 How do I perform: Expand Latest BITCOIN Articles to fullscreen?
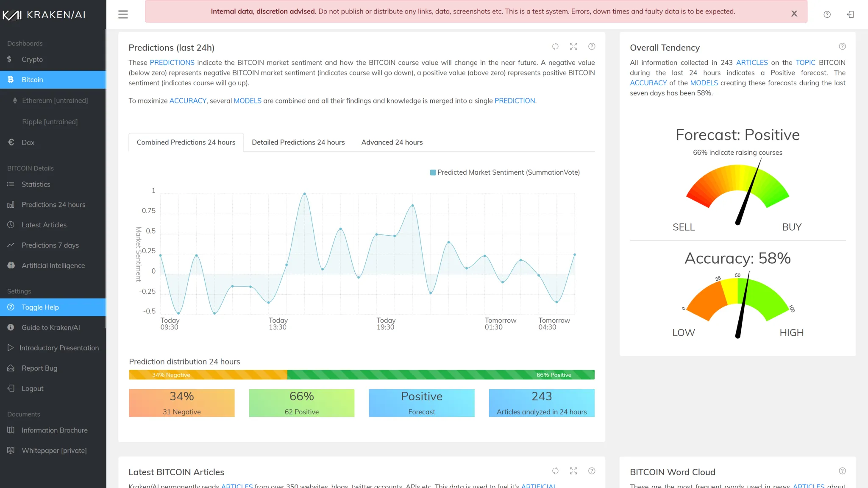click(573, 471)
